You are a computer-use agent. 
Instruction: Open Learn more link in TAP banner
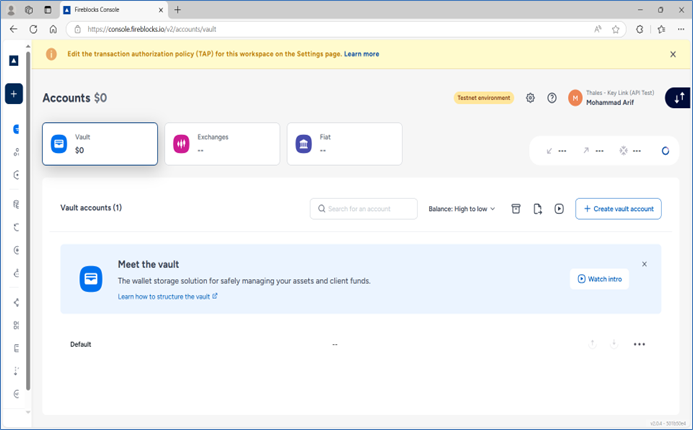point(362,54)
